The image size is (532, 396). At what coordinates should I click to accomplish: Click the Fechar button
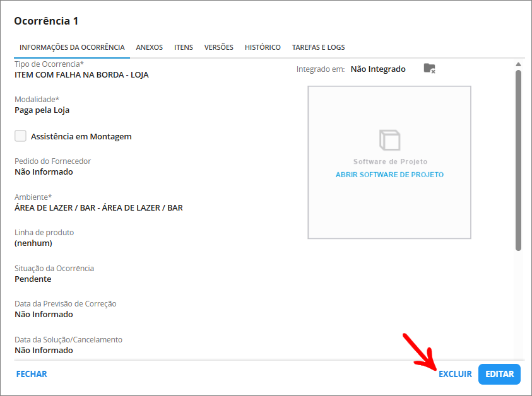pyautogui.click(x=32, y=374)
